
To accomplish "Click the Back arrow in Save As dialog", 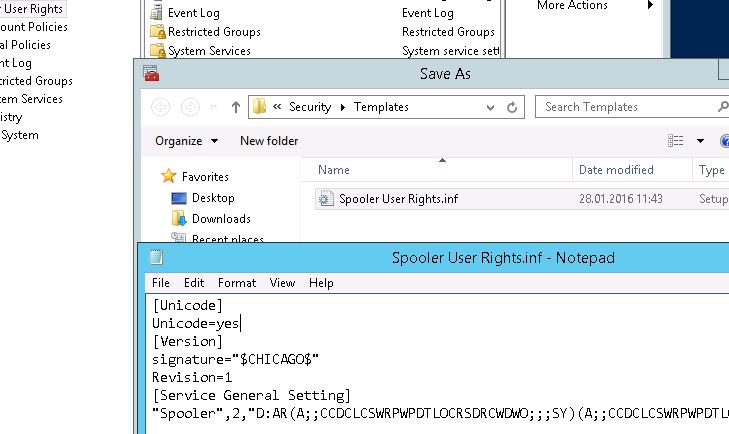I will (x=160, y=107).
